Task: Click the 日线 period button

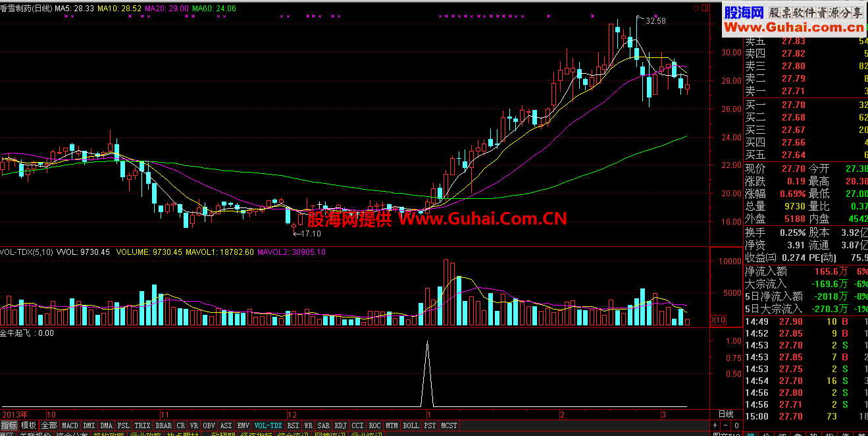Action: 726,414
